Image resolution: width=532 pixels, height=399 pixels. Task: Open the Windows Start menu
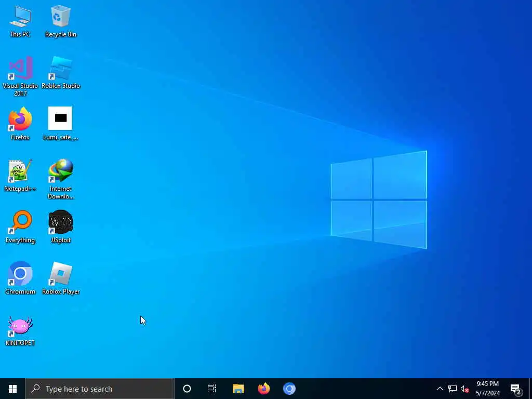(x=12, y=389)
